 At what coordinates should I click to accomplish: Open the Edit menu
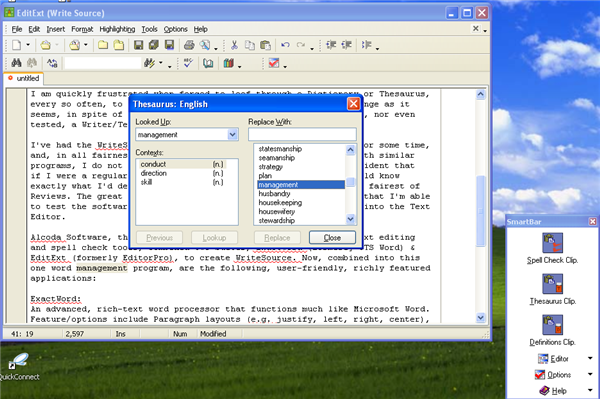pyautogui.click(x=34, y=29)
